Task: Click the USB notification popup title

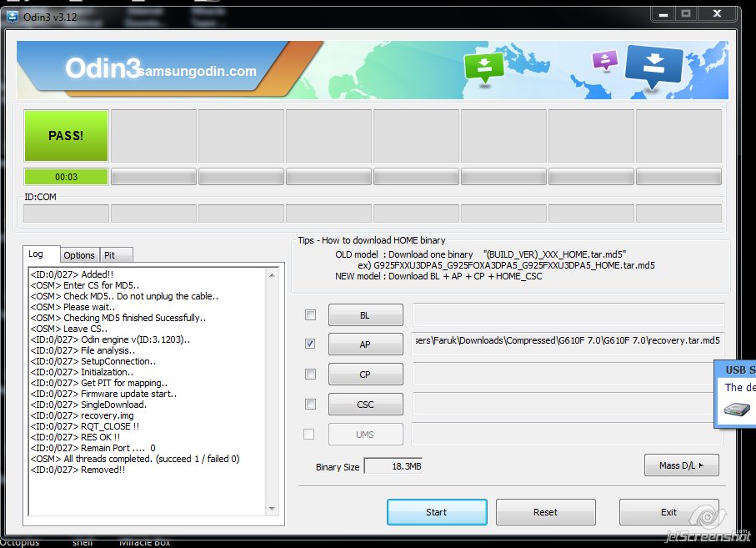Action: point(740,370)
